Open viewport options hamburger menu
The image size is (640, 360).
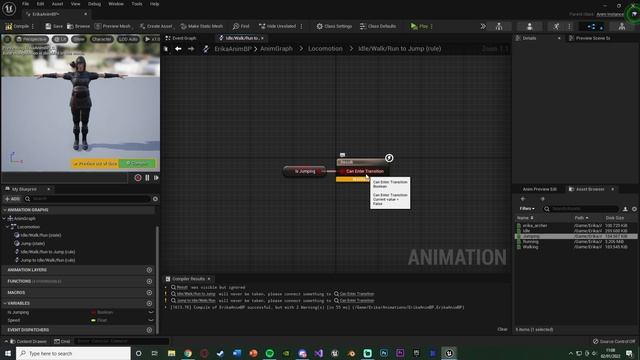pyautogui.click(x=7, y=39)
